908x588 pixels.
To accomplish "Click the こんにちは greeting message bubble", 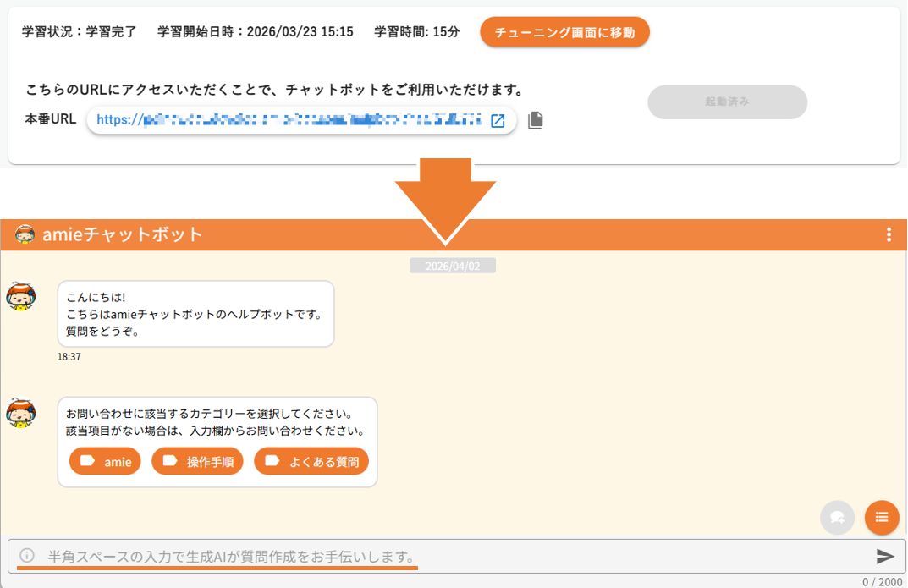I will 195,314.
